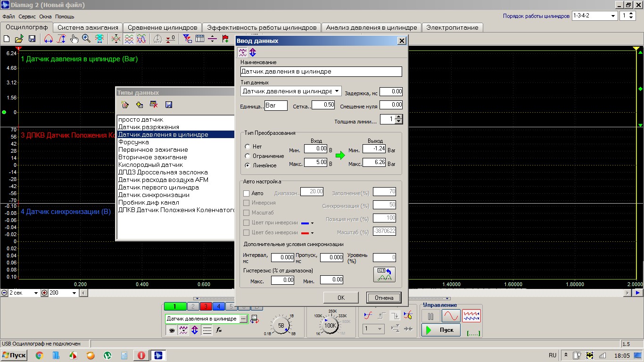Click the table columns toolbar icon
This screenshot has height=362, width=644.
click(200, 39)
